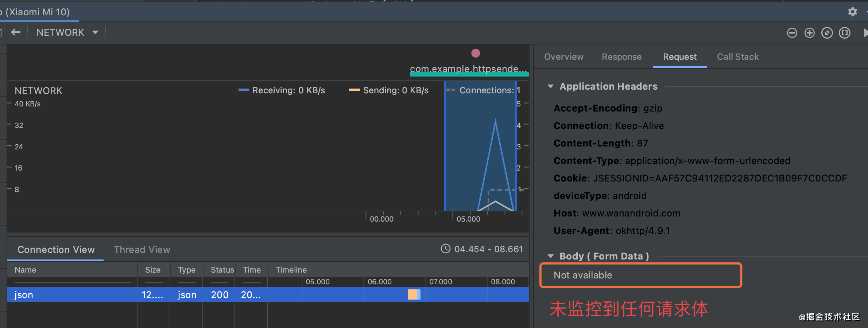Screen dimensions: 868x328
Task: Click the Receiving legend entry
Action: coord(282,90)
